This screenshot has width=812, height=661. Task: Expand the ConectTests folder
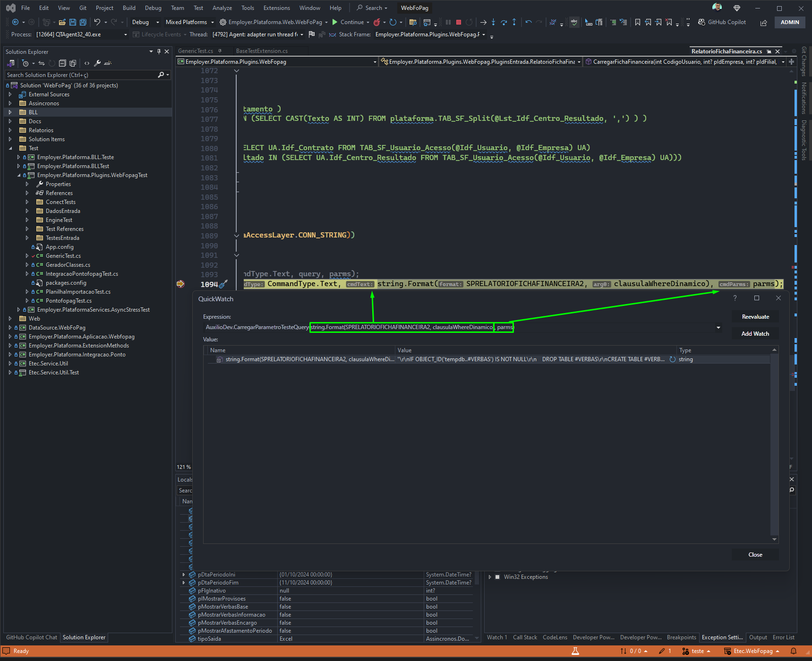click(27, 202)
